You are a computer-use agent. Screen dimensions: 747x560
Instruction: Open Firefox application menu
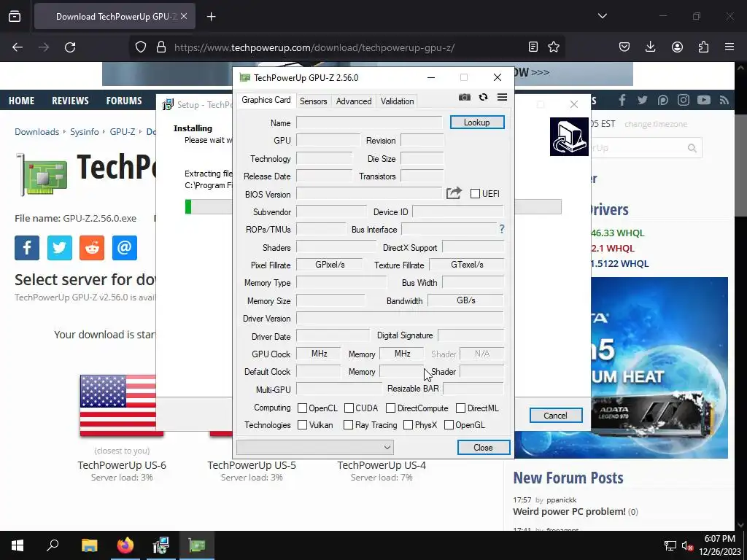coord(729,47)
